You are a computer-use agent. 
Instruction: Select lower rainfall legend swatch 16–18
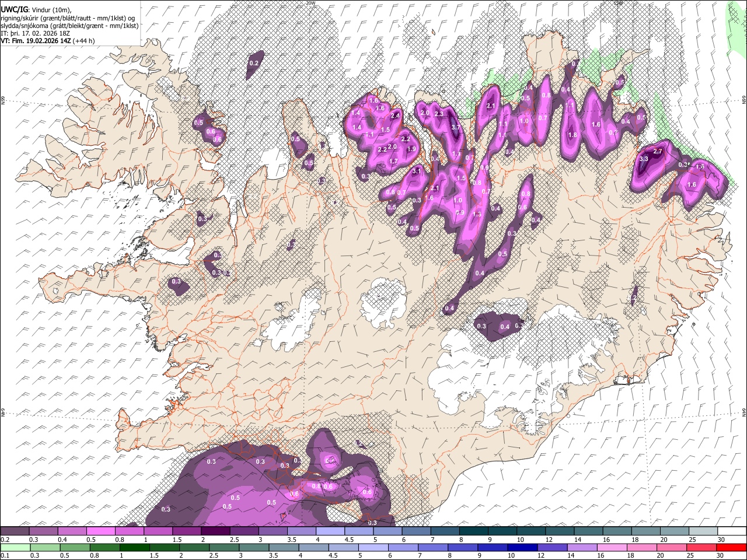[613, 547]
